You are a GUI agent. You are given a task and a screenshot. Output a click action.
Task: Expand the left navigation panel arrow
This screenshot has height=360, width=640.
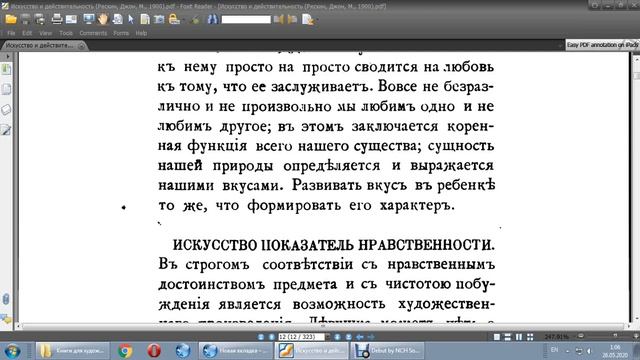[7, 56]
